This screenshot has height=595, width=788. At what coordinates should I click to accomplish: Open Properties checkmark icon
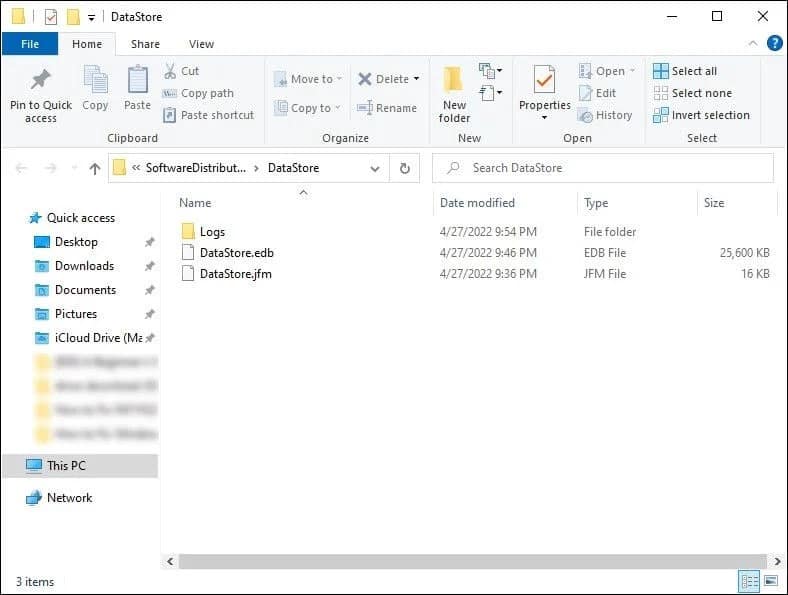coord(544,79)
